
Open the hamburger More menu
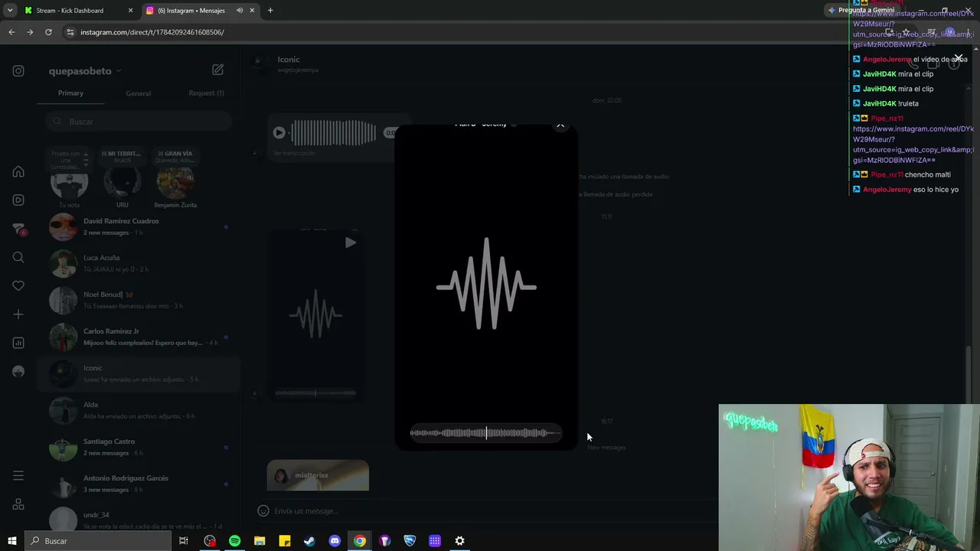pos(18,476)
